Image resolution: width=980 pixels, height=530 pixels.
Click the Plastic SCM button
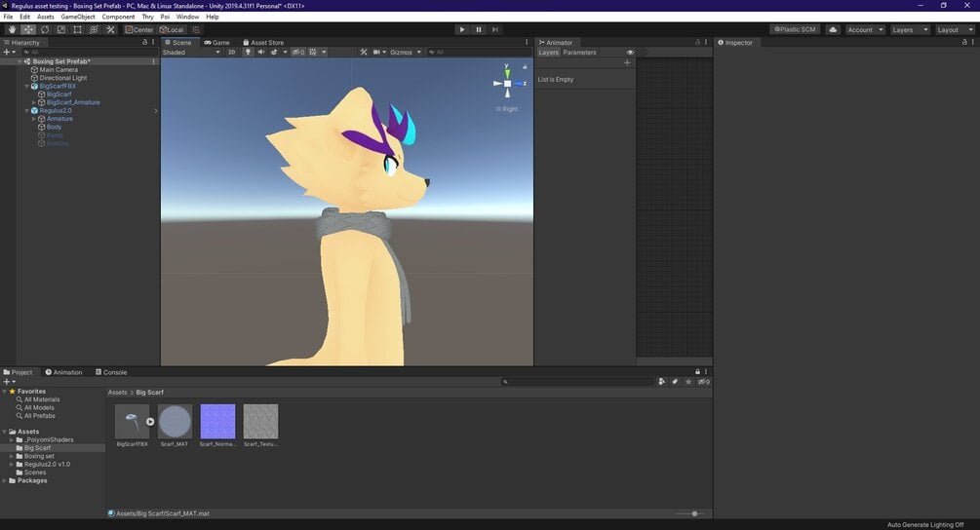tap(795, 29)
